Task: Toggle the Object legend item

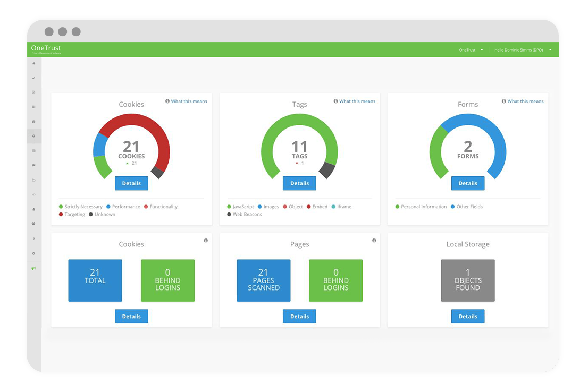Action: (x=293, y=207)
